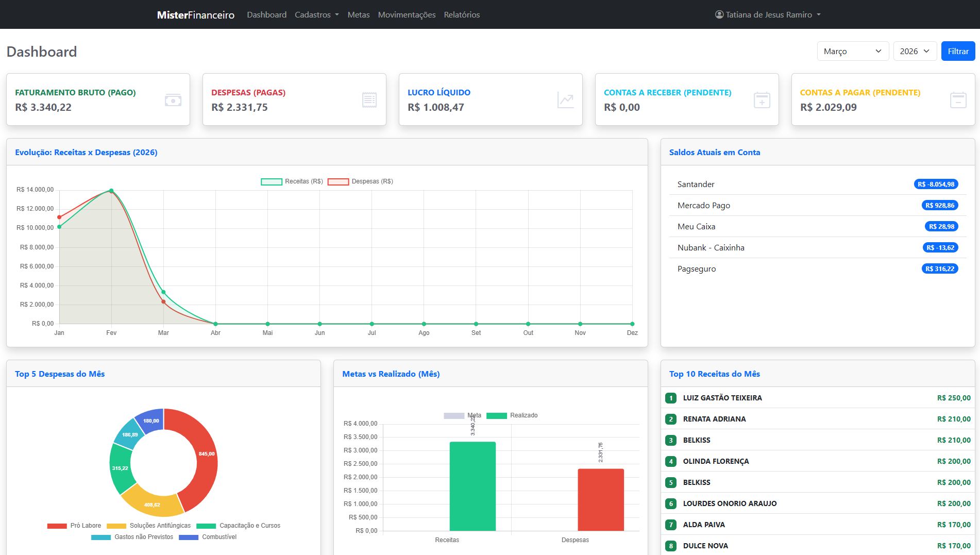Click the calendar icon on Contas a Pagar card
Image resolution: width=980 pixels, height=555 pixels.
click(x=958, y=99)
